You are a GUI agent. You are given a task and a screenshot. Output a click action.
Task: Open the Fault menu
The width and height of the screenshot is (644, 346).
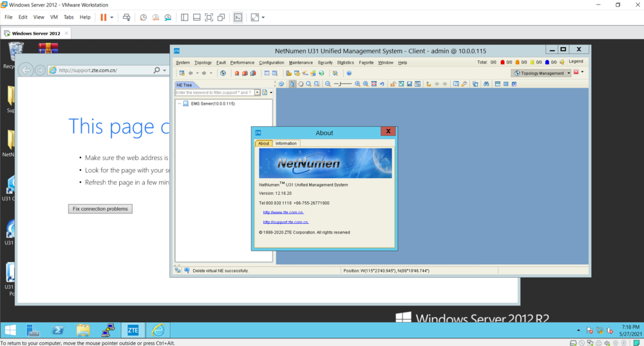[x=221, y=62]
